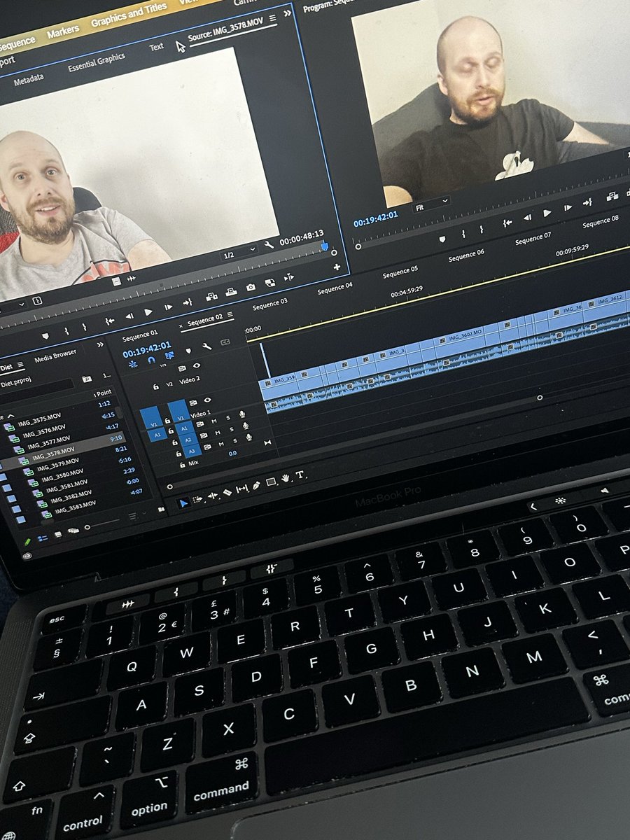Toggle Linked Selection in the timeline
The width and height of the screenshot is (630, 840).
pos(169,355)
